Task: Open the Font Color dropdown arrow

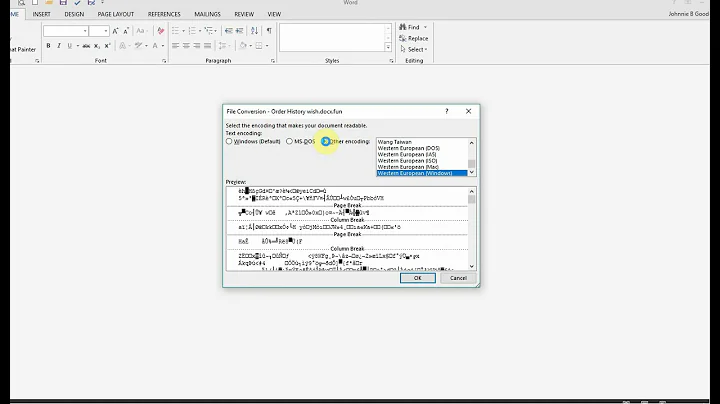Action: click(163, 46)
